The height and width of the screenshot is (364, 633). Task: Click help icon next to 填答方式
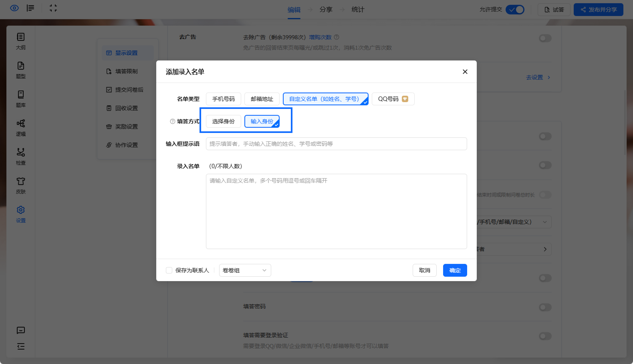click(x=172, y=122)
